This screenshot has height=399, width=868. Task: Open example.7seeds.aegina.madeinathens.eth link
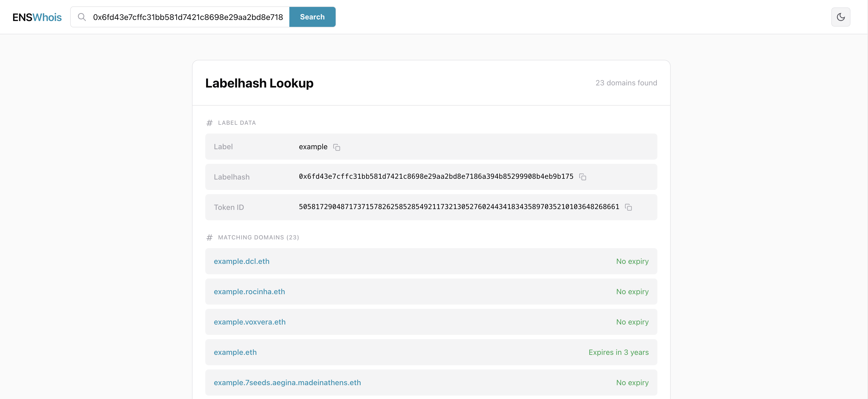(x=287, y=383)
